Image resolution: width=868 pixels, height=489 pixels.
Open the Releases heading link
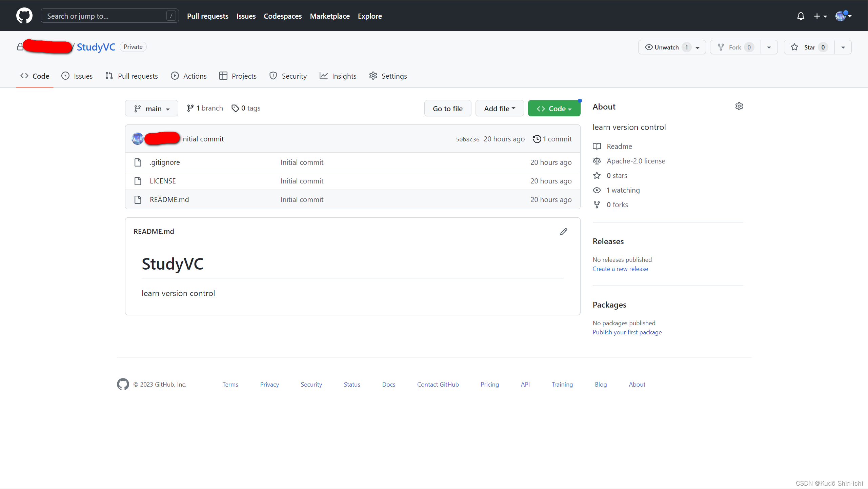pyautogui.click(x=608, y=241)
